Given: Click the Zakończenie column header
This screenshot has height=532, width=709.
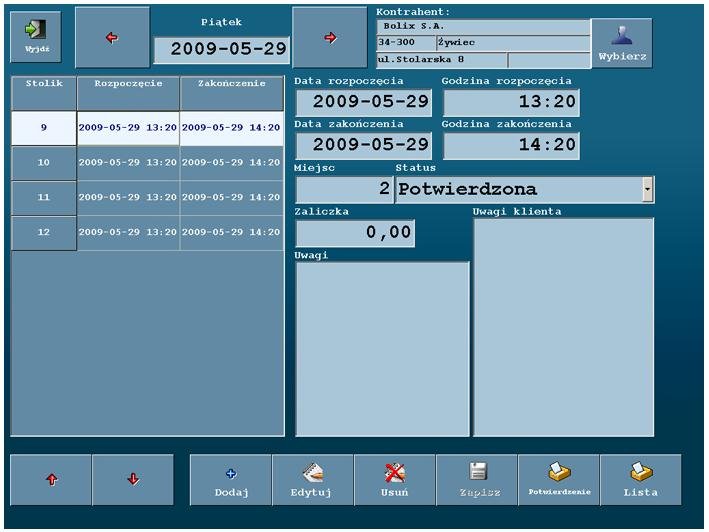Looking at the screenshot, I should 232,91.
